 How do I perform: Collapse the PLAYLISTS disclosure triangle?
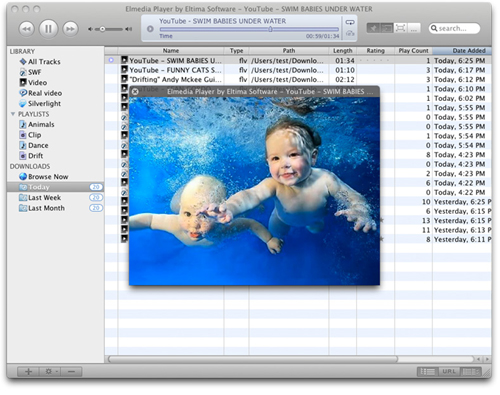coord(13,114)
